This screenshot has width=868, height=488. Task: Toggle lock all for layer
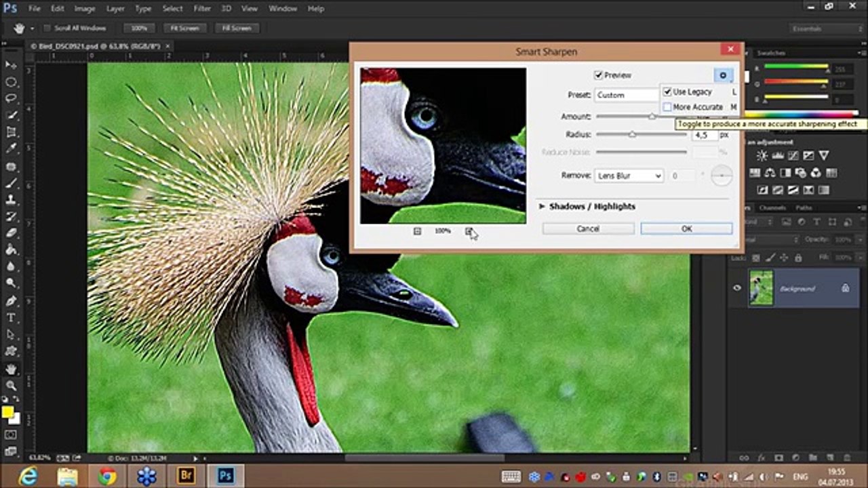pos(797,258)
